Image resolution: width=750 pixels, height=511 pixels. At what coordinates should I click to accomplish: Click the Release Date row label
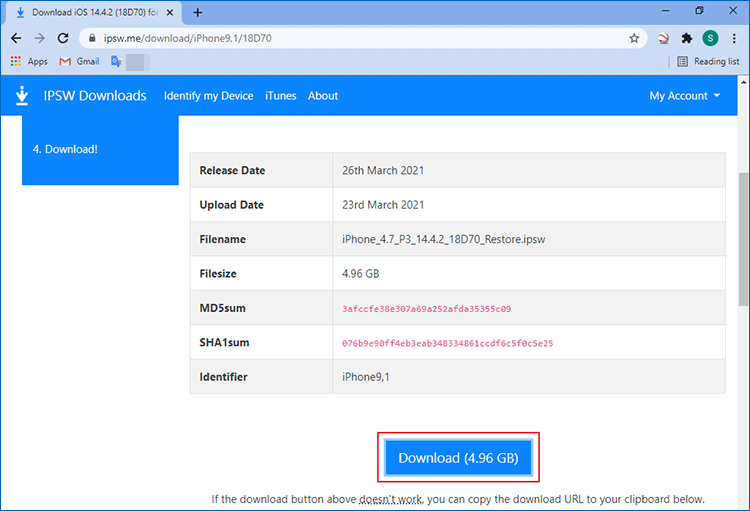pos(232,170)
